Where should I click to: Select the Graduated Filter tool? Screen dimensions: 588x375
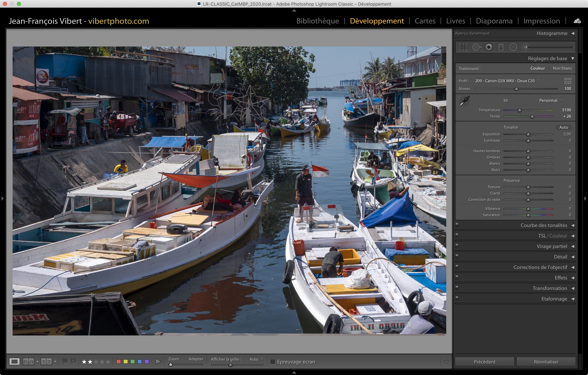click(501, 47)
